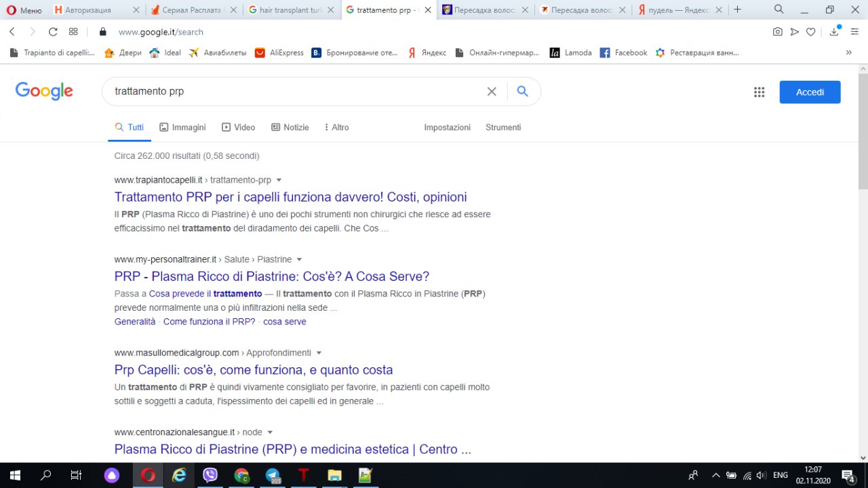
Task: Click the Google logo
Action: click(x=44, y=91)
